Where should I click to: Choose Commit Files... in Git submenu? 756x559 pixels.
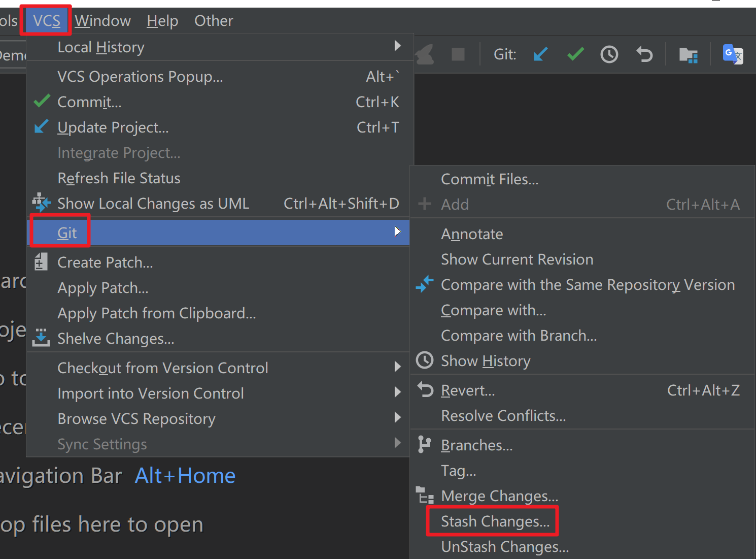pyautogui.click(x=582, y=179)
